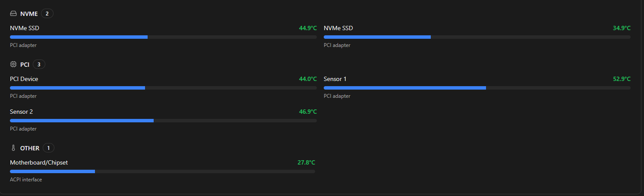Image resolution: width=644 pixels, height=196 pixels.
Task: Click the OTHER thermometer icon
Action: coord(13,148)
